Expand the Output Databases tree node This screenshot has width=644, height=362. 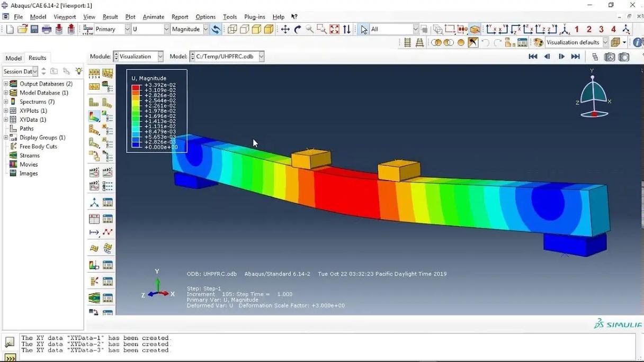point(6,84)
